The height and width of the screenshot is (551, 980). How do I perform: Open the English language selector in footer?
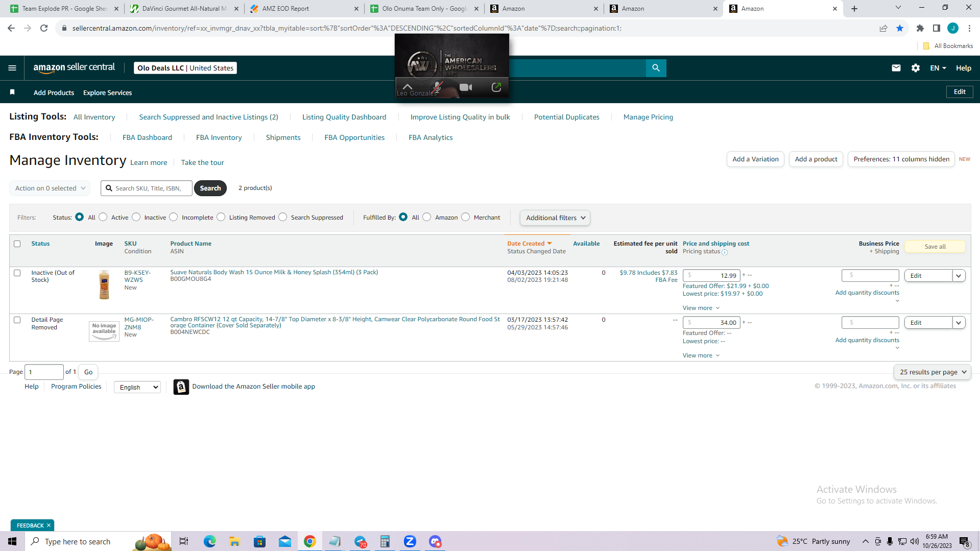tap(137, 387)
